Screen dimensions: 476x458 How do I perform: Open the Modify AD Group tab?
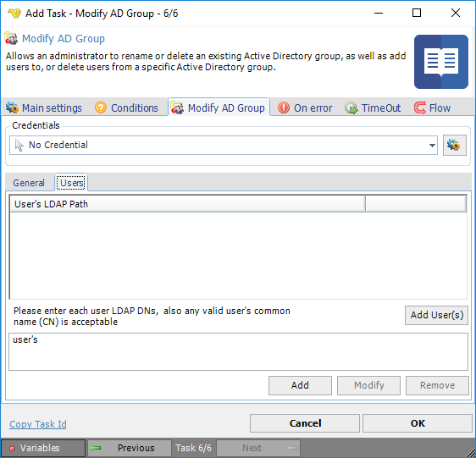[x=219, y=108]
